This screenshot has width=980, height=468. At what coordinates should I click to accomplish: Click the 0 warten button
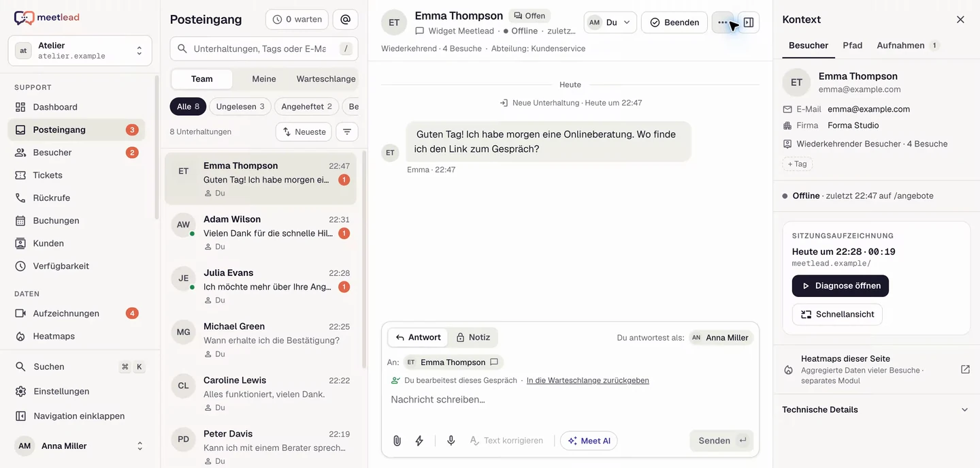297,20
